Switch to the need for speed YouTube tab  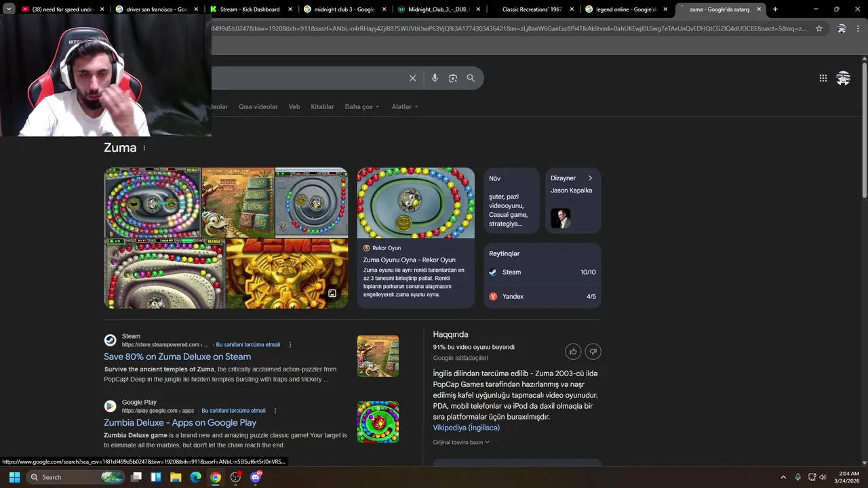62,9
